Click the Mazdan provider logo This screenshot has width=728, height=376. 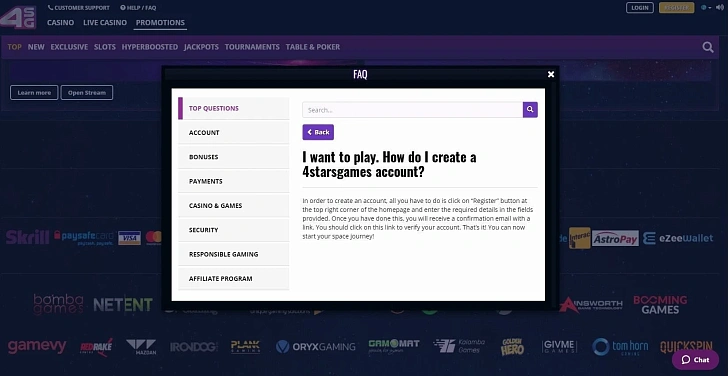point(141,347)
